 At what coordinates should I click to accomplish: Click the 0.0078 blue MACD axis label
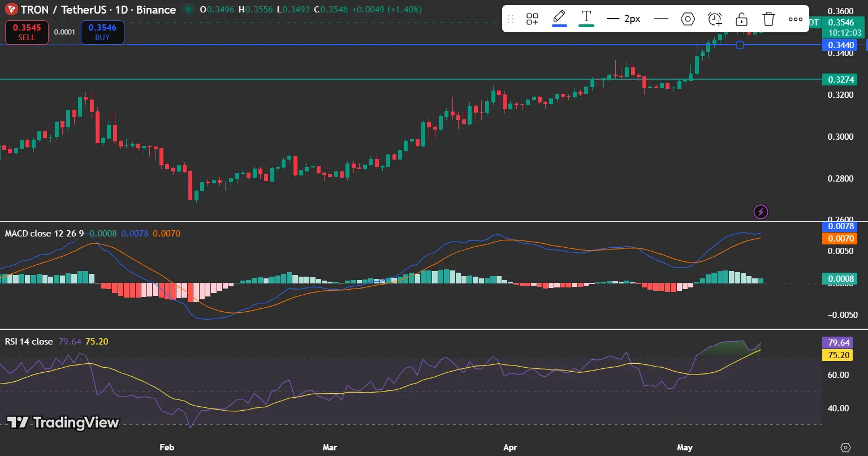click(x=839, y=226)
